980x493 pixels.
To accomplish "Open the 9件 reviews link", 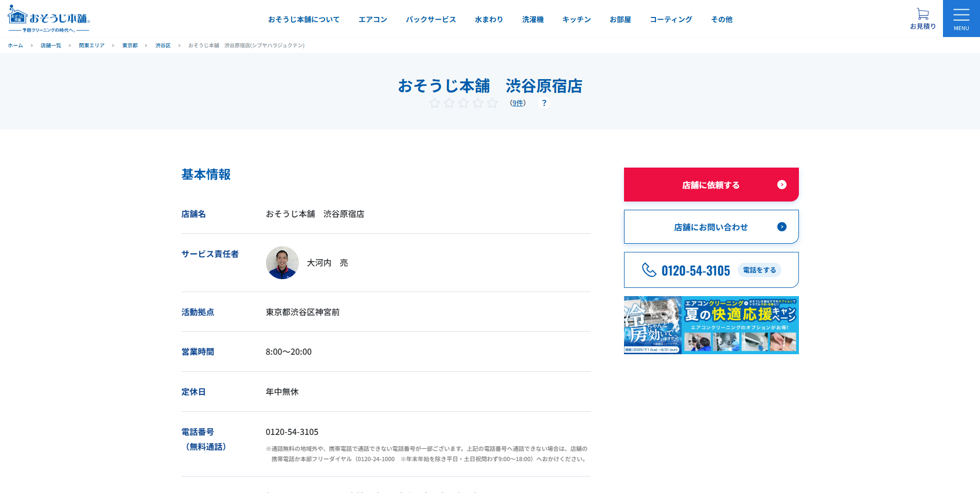I will click(518, 103).
